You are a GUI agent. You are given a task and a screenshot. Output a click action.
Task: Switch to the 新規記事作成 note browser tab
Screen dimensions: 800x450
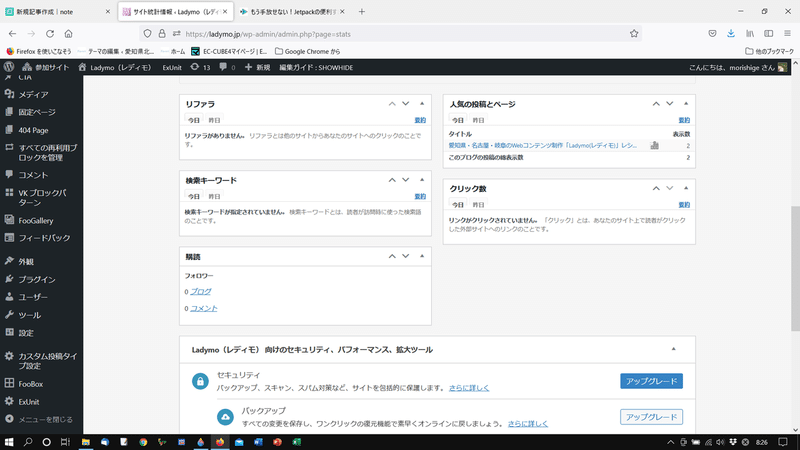(58, 11)
